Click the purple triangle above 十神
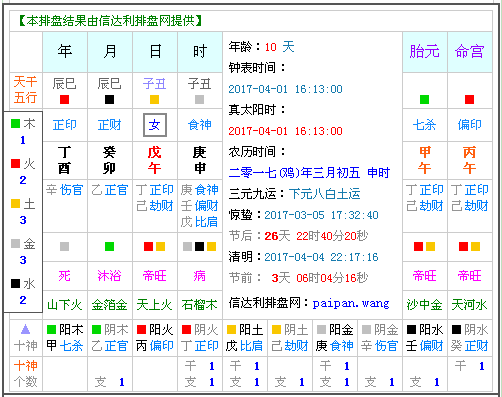 pyautogui.click(x=25, y=330)
